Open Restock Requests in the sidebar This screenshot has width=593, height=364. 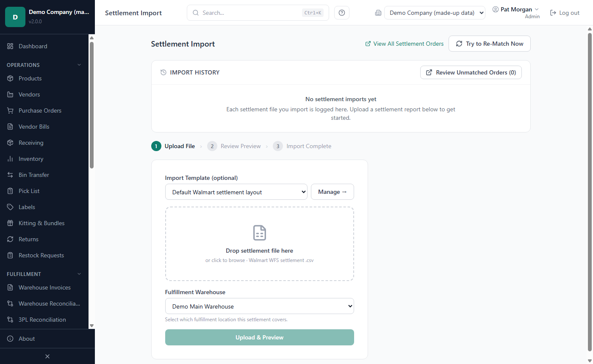44,255
